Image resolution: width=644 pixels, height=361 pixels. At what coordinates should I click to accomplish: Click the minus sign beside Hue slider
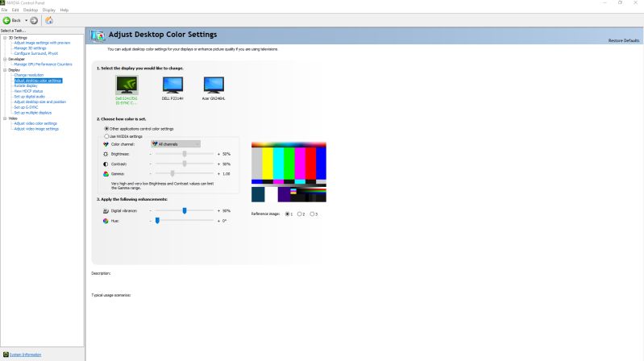(x=151, y=221)
